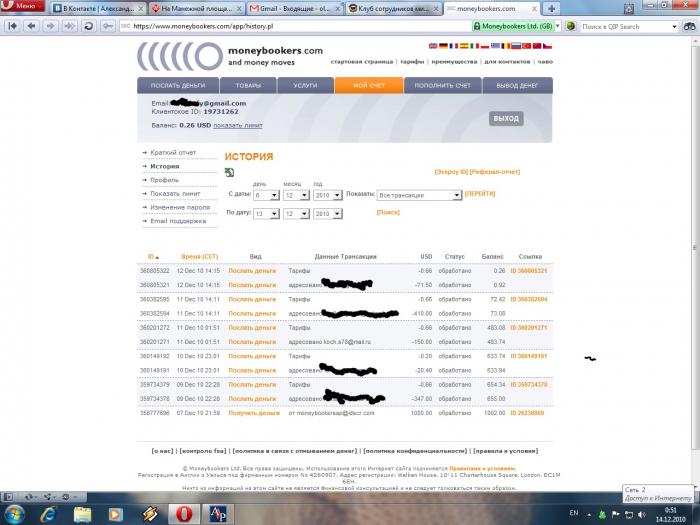The height and width of the screenshot is (525, 700).
Task: Open Профиль in the sidebar
Action: point(164,180)
